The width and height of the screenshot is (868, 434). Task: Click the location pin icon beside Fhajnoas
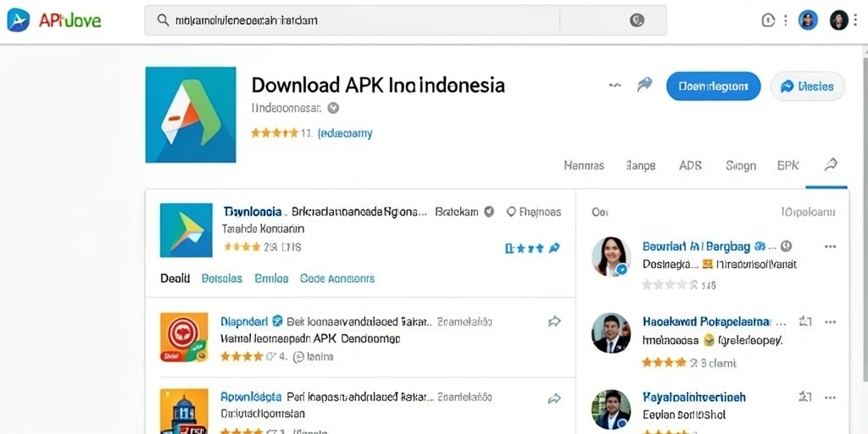click(511, 211)
